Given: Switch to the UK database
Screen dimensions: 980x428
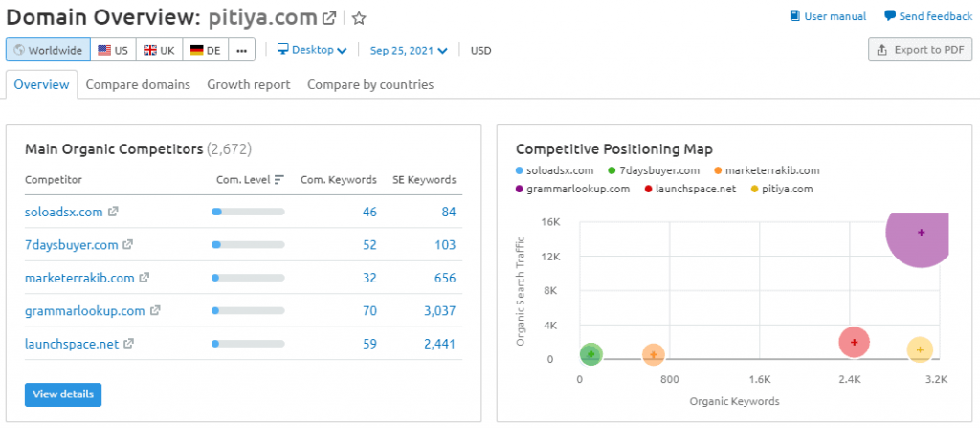Looking at the screenshot, I should point(160,50).
